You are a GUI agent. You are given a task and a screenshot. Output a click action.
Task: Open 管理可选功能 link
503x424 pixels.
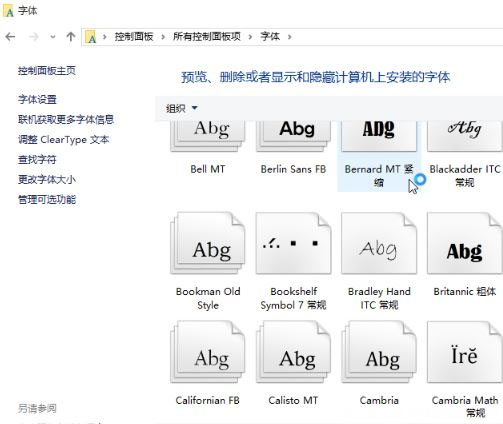coord(47,199)
